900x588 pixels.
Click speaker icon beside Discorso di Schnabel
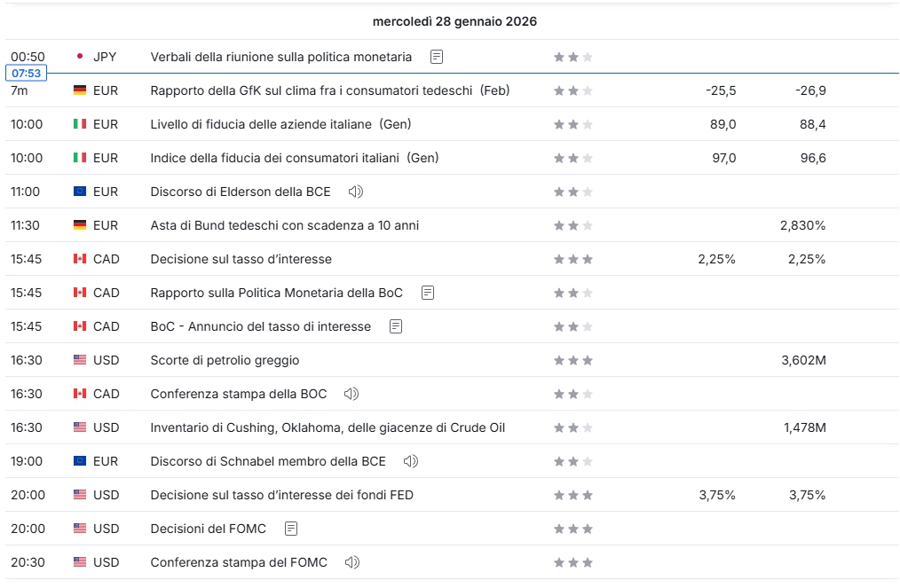(x=410, y=461)
